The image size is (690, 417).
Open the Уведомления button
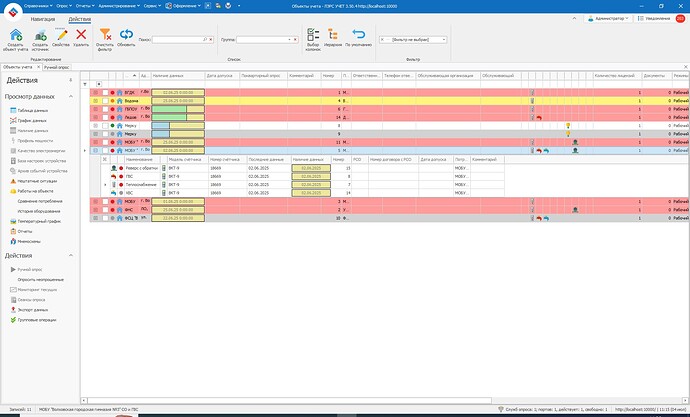(x=654, y=18)
